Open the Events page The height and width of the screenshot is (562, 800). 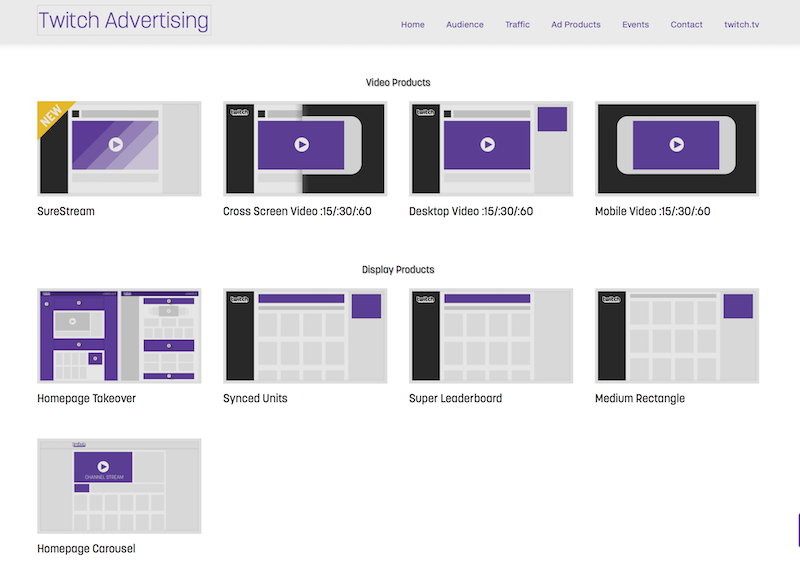[635, 25]
